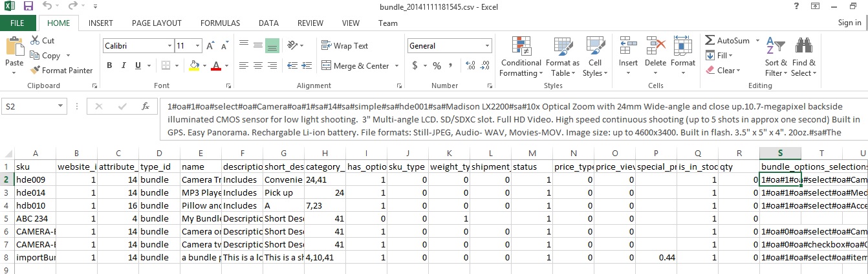Expand the Fill dropdown arrow
Image resolution: width=868 pixels, height=274 pixels.
point(731,56)
